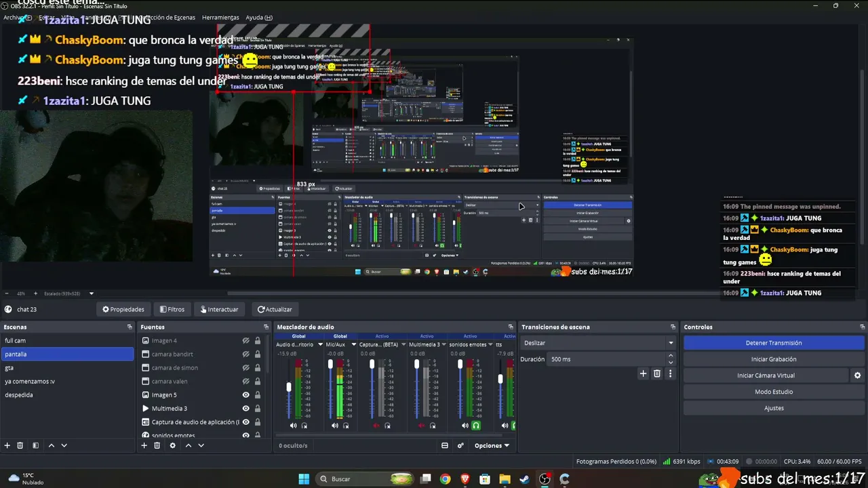The image size is (868, 488).
Task: Show the Imagen 4 source
Action: tap(246, 341)
